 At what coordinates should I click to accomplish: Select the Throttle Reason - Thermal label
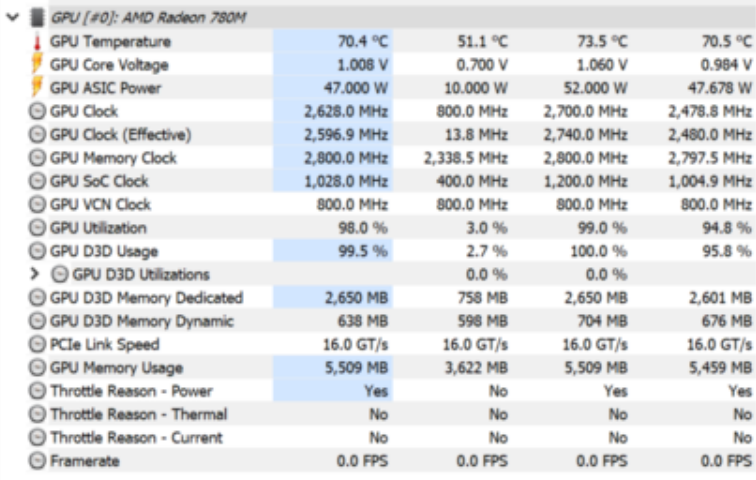click(x=139, y=414)
